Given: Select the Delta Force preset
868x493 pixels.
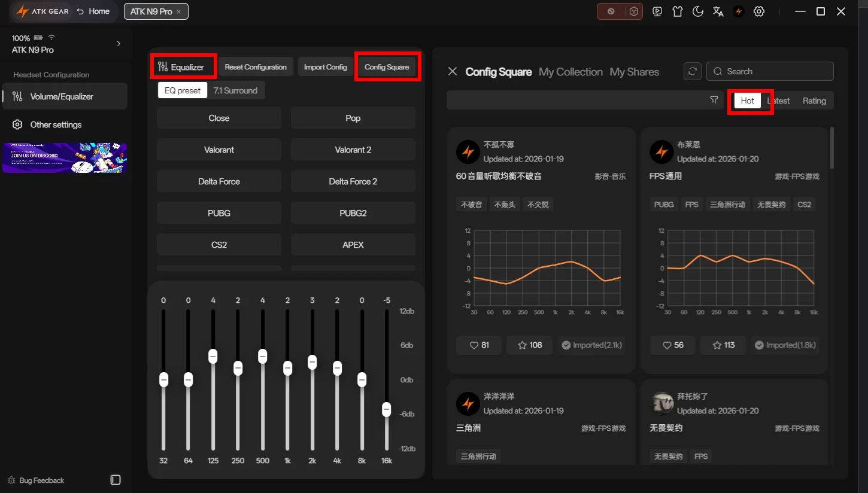Looking at the screenshot, I should tap(219, 181).
